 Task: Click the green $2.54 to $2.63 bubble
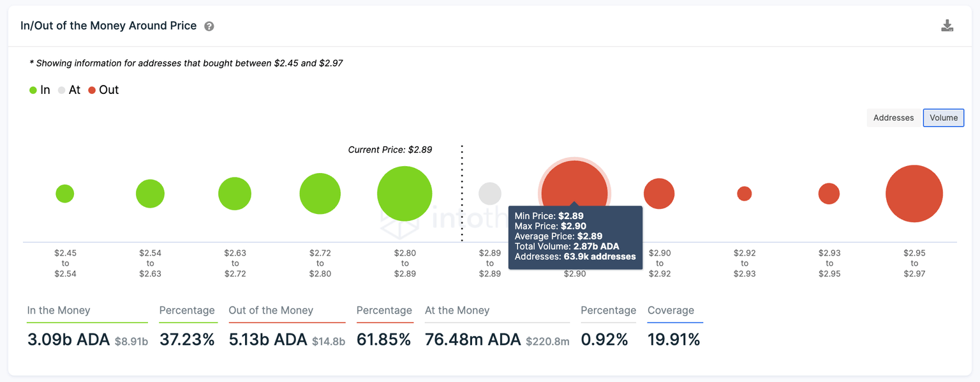[150, 194]
